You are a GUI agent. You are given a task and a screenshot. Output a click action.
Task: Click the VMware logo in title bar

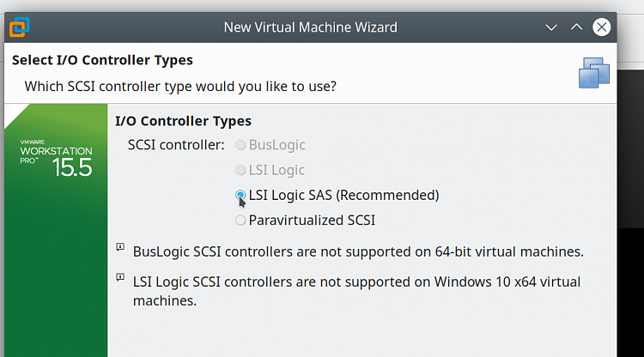point(19,27)
